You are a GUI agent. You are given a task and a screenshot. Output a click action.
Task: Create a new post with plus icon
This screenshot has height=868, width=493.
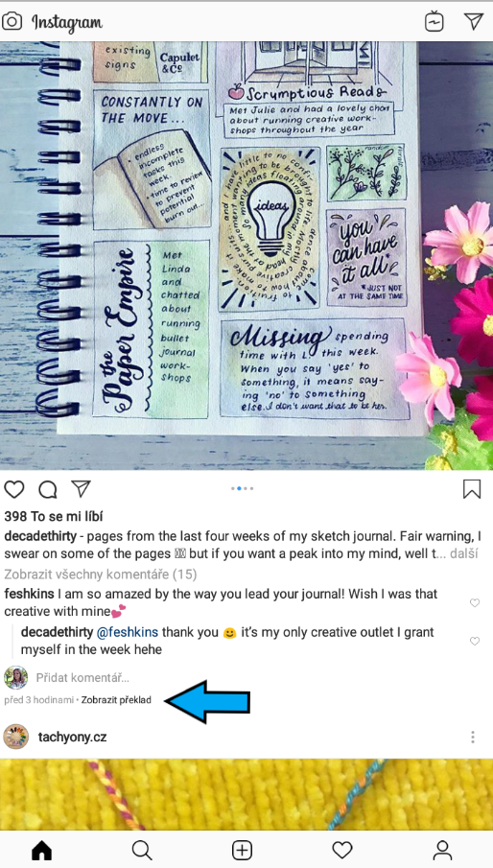[242, 850]
